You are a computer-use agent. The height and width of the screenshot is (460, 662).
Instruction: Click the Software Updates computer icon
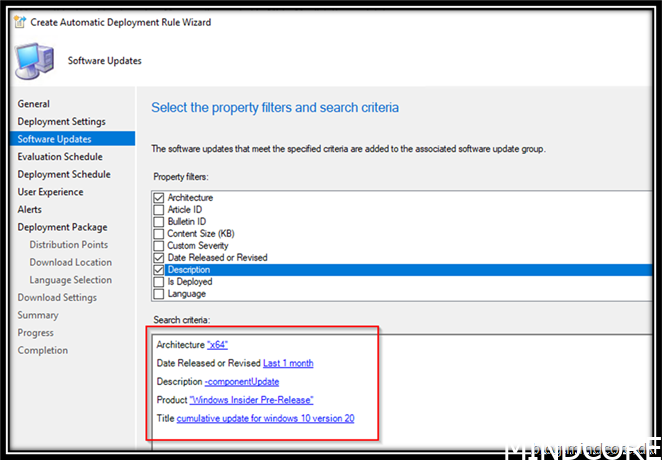(37, 62)
